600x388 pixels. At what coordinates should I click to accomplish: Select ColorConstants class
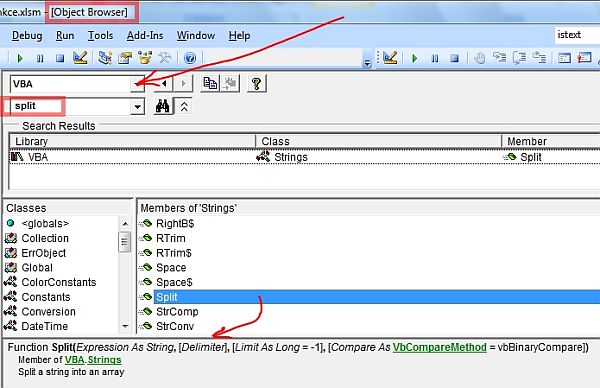pyautogui.click(x=59, y=282)
